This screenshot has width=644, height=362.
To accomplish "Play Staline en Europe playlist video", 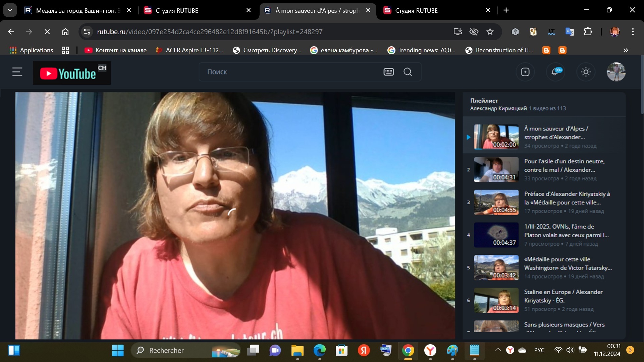I will (544, 300).
